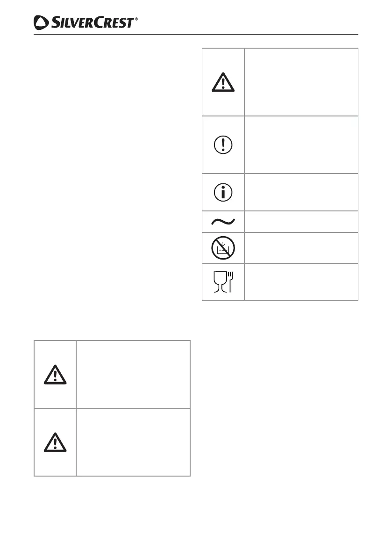Click upper warning triangle in the lower-left table
392x557 pixels.
coord(55,375)
